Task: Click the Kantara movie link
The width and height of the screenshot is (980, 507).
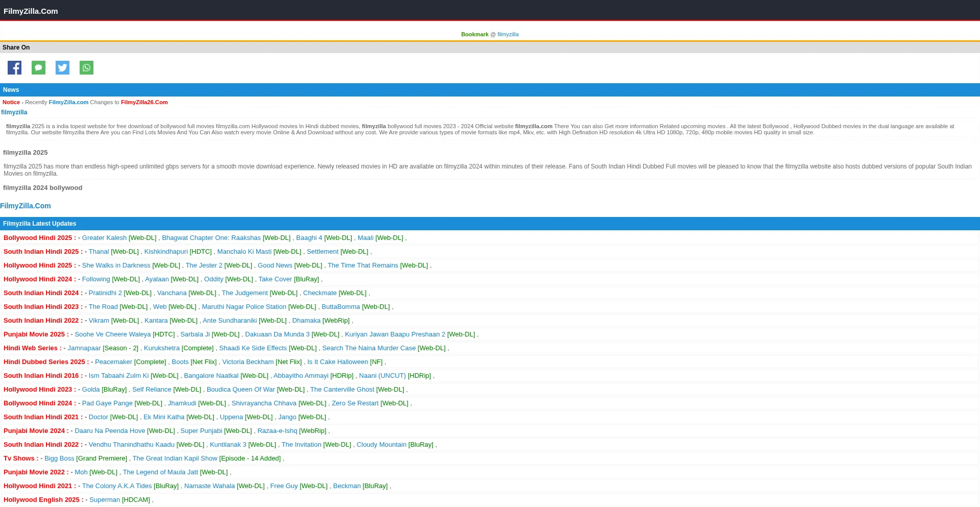Action: click(156, 321)
